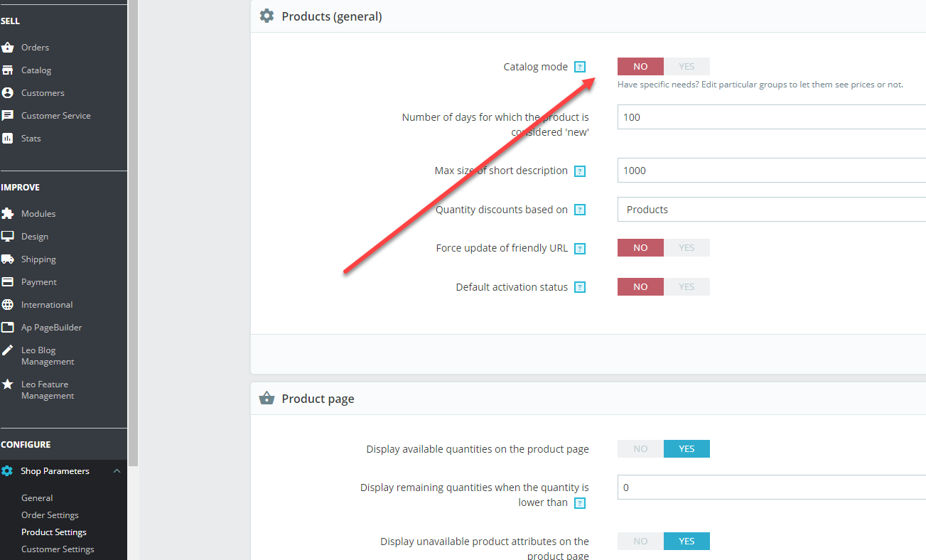Image resolution: width=926 pixels, height=560 pixels.
Task: Go to Order Settings submenu link
Action: [x=50, y=515]
